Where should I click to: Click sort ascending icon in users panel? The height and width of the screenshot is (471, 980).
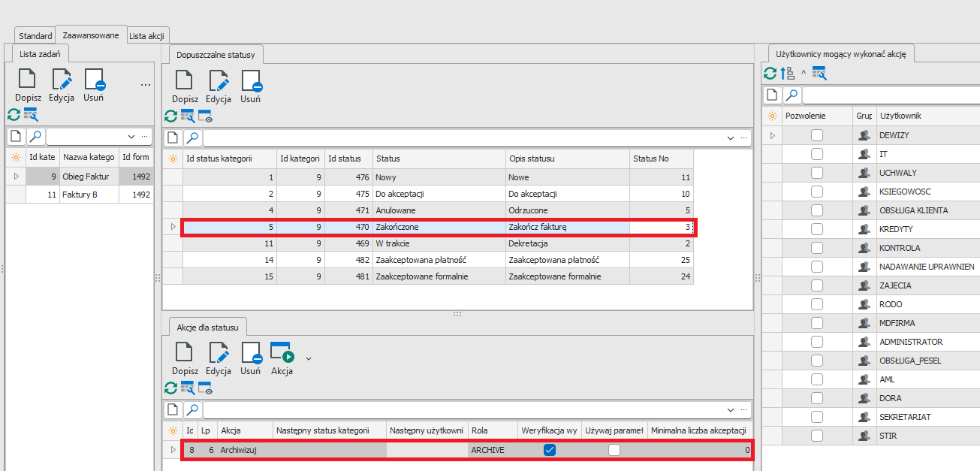point(787,73)
